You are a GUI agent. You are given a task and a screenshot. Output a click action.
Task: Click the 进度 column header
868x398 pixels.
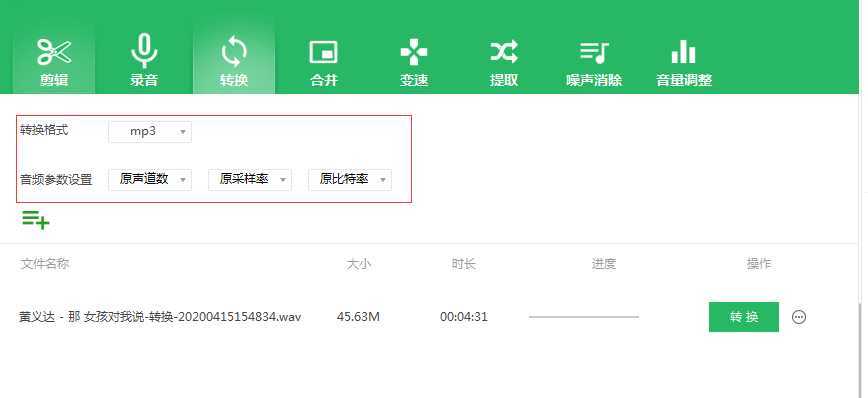point(603,264)
